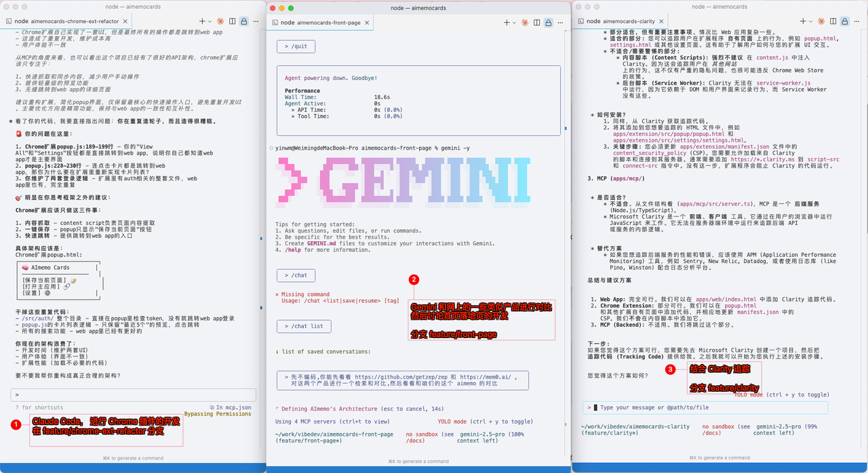This screenshot has width=868, height=473.
Task: Click the 'apps/mcp/src/server.ts' path text
Action: click(715, 203)
